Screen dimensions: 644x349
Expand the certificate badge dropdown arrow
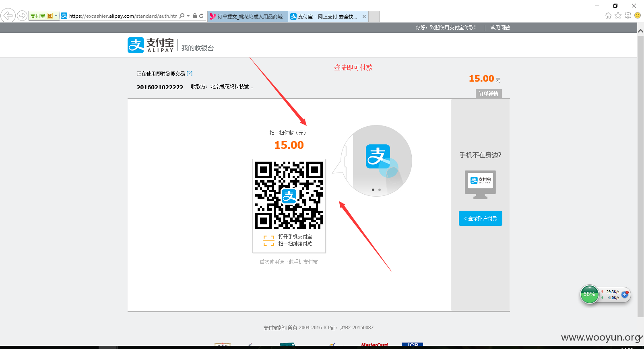coord(56,16)
